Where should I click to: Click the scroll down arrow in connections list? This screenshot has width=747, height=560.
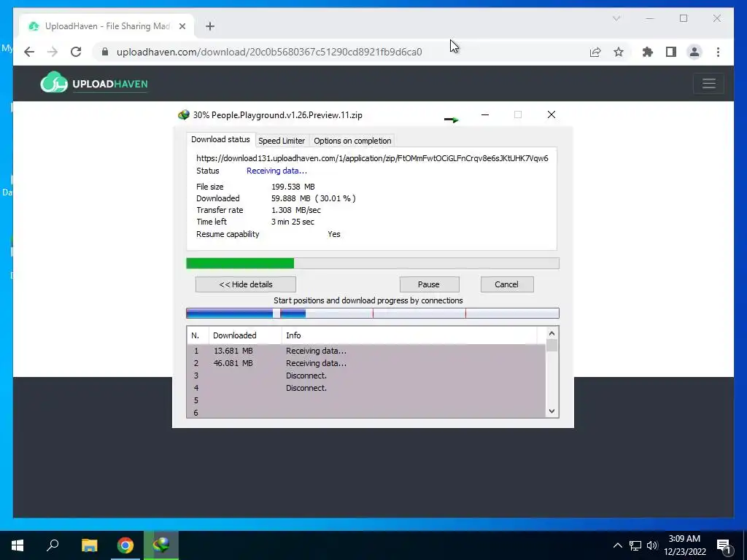551,411
